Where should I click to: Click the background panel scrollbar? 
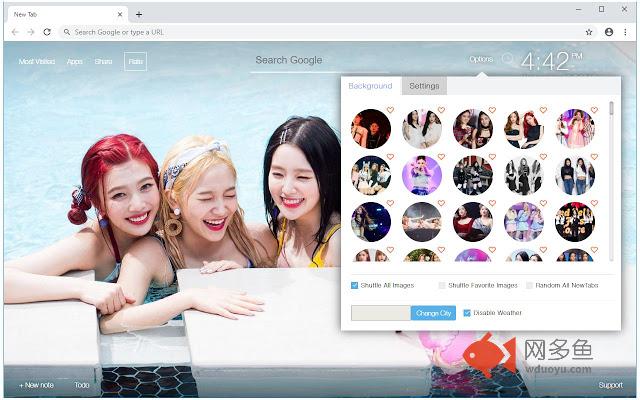[x=611, y=181]
